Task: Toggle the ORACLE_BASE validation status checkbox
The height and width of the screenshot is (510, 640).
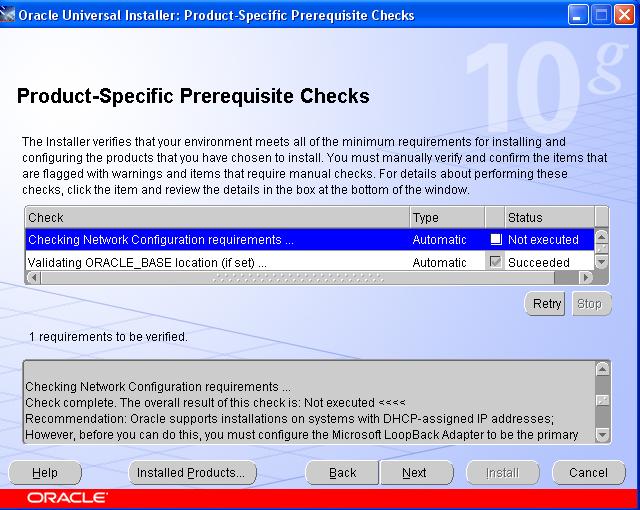Action: pyautogui.click(x=495, y=263)
